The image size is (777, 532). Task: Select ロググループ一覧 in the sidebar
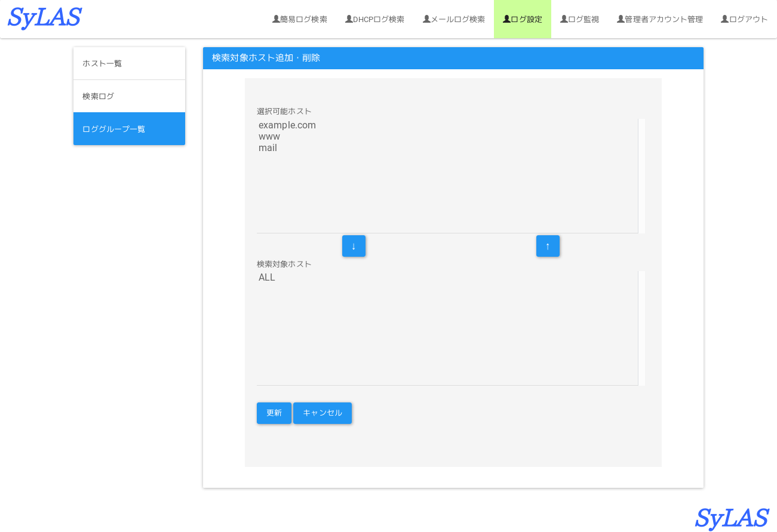(129, 129)
